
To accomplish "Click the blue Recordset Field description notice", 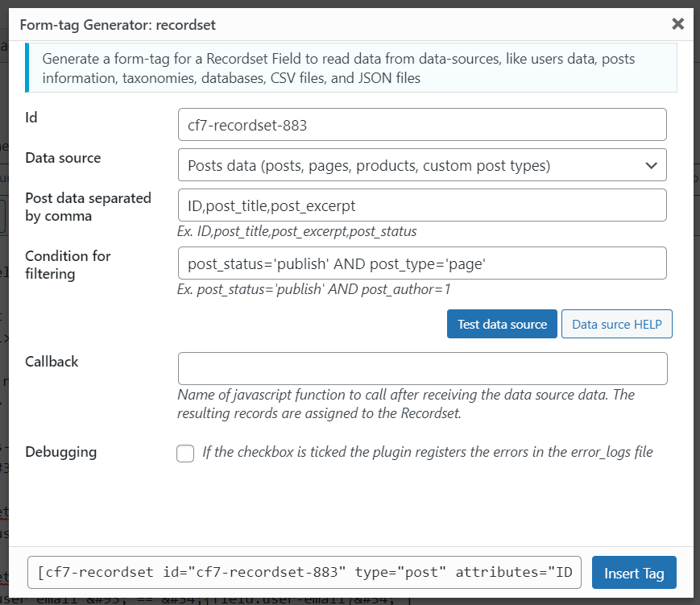I will click(350, 68).
